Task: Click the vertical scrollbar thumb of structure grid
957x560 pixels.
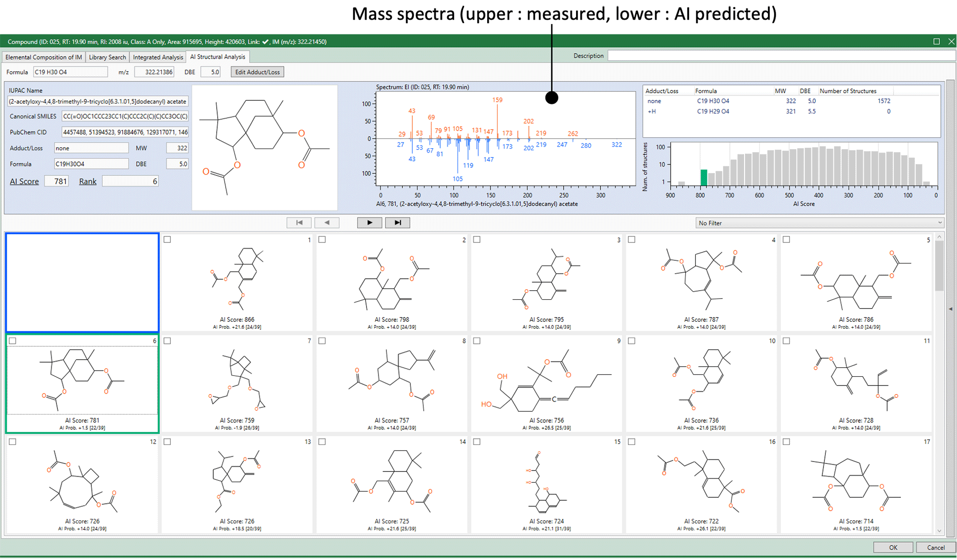Action: (x=939, y=265)
